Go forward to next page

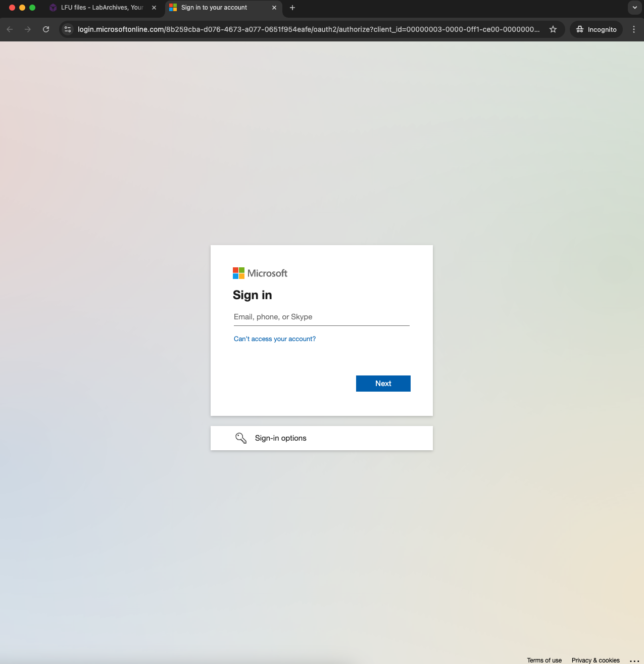pyautogui.click(x=28, y=29)
